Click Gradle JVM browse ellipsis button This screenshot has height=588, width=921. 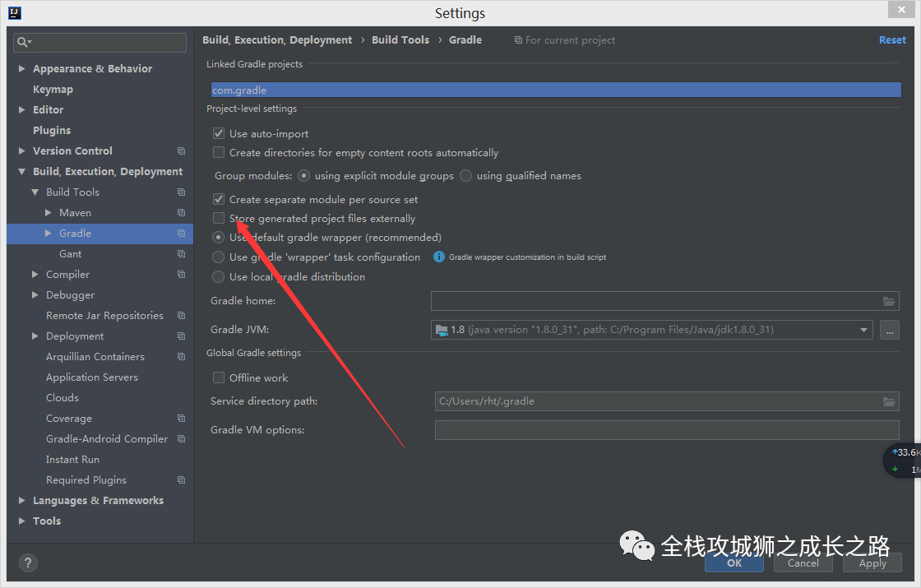click(x=890, y=330)
